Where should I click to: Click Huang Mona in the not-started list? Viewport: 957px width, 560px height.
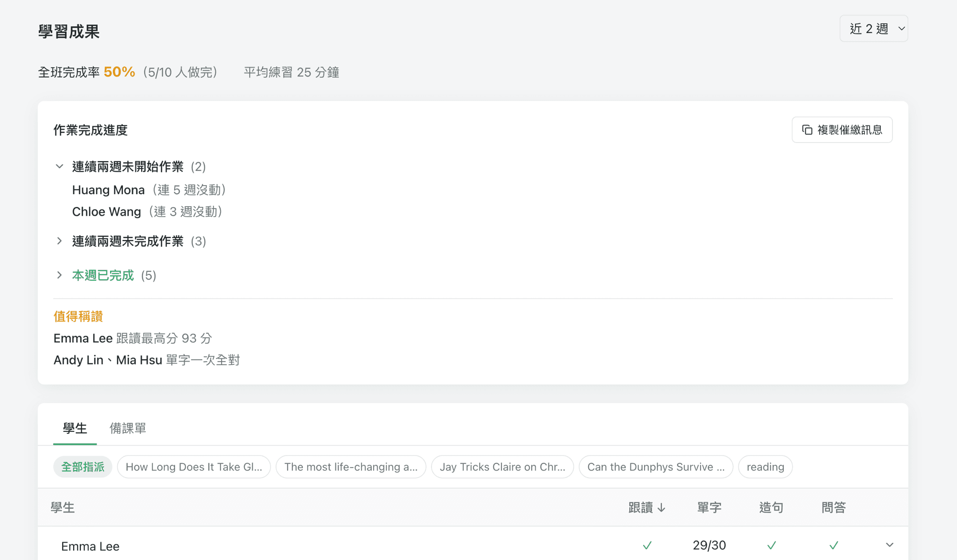108,190
